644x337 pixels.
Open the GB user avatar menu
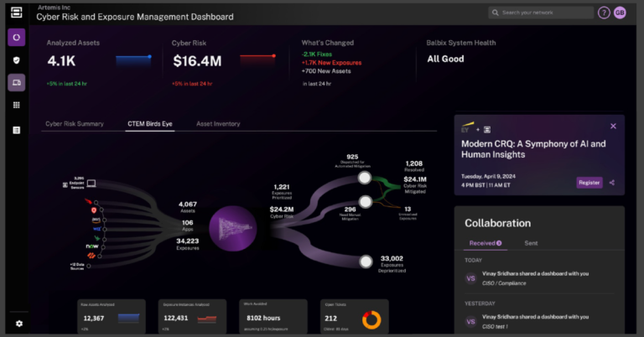pos(620,13)
